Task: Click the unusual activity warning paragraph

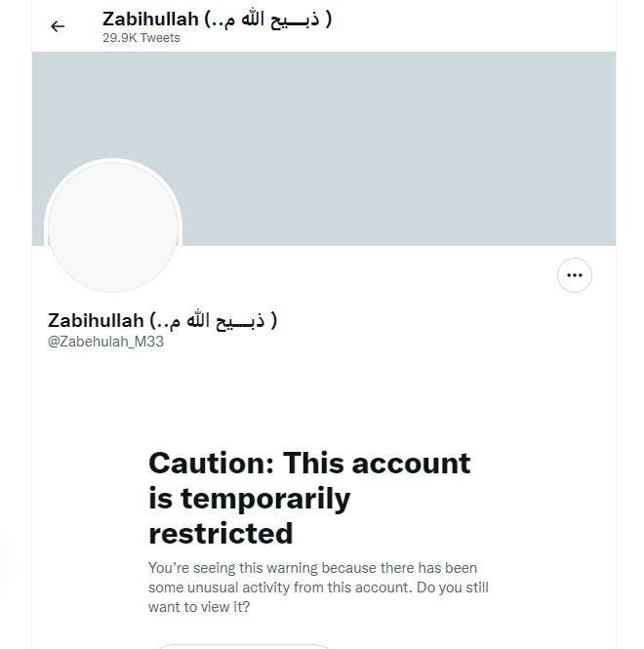Action: tap(318, 588)
